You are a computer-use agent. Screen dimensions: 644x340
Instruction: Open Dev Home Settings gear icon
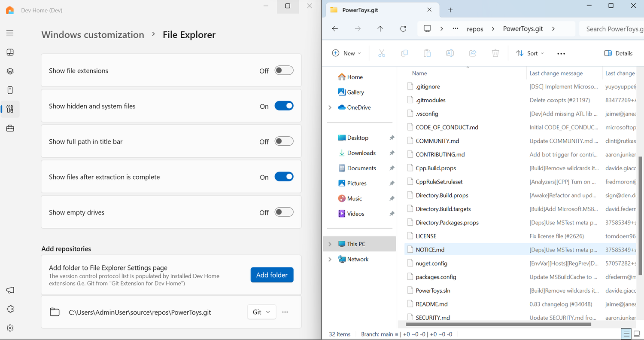click(10, 328)
